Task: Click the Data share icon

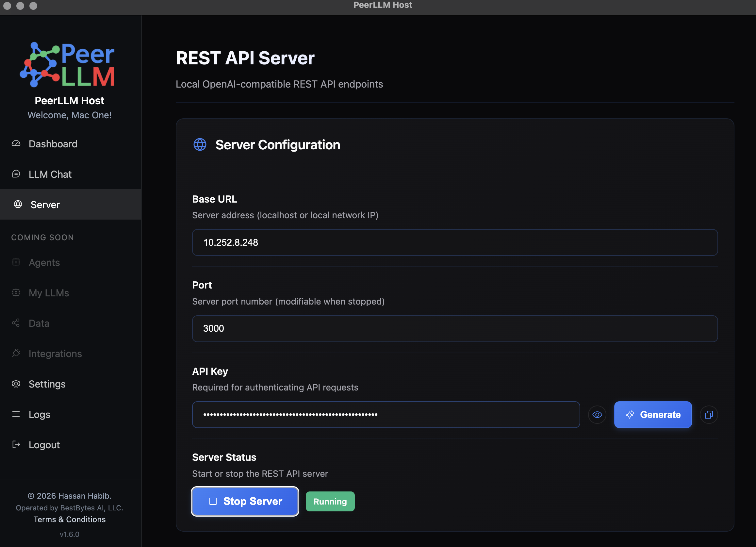Action: (16, 323)
